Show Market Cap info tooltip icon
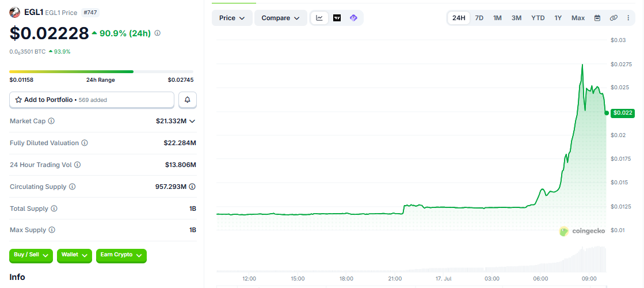 tap(51, 121)
